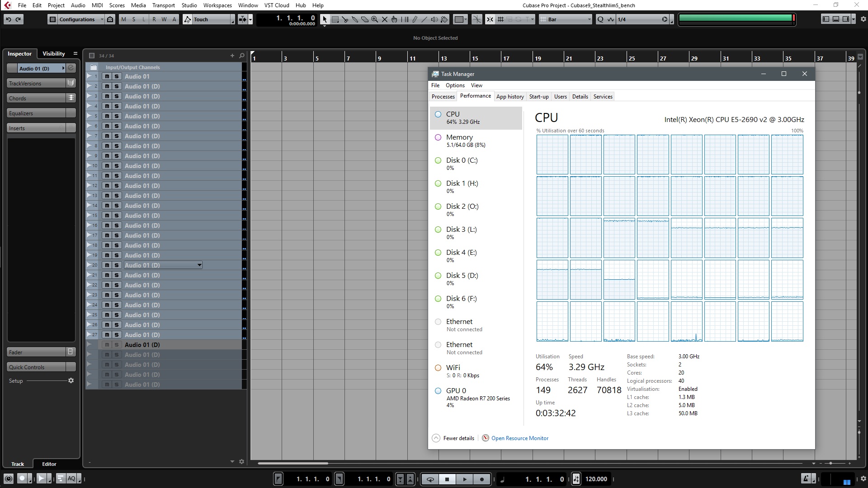Select the Scissors split tool
The height and width of the screenshot is (488, 868).
click(345, 19)
